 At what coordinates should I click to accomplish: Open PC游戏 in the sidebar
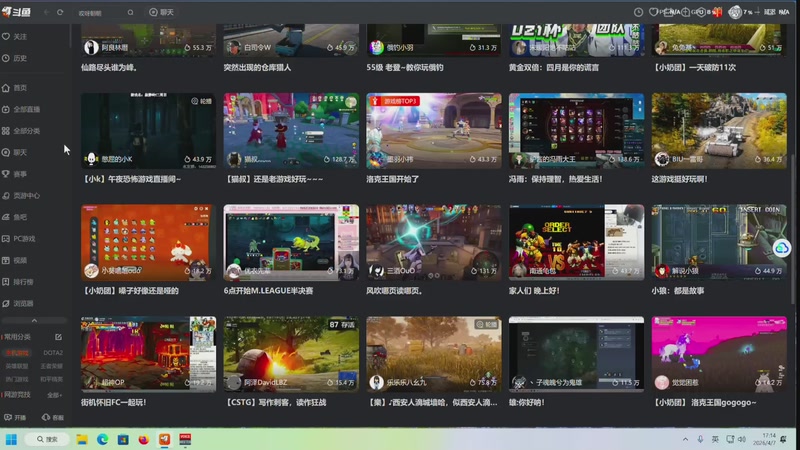tap(19, 239)
